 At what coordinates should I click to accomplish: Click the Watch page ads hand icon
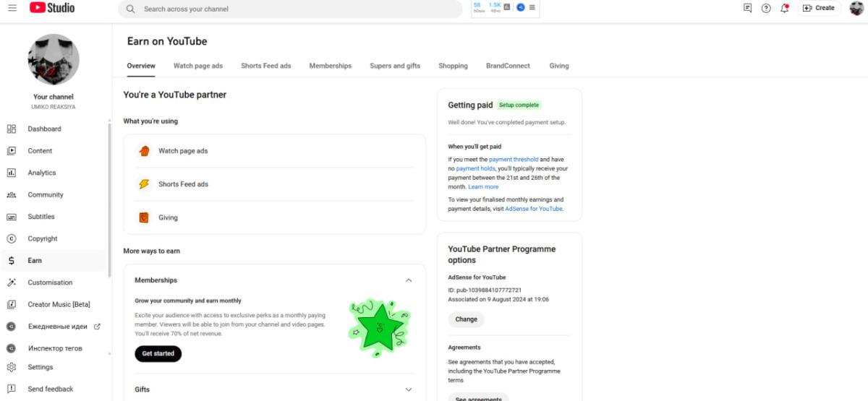pos(144,151)
